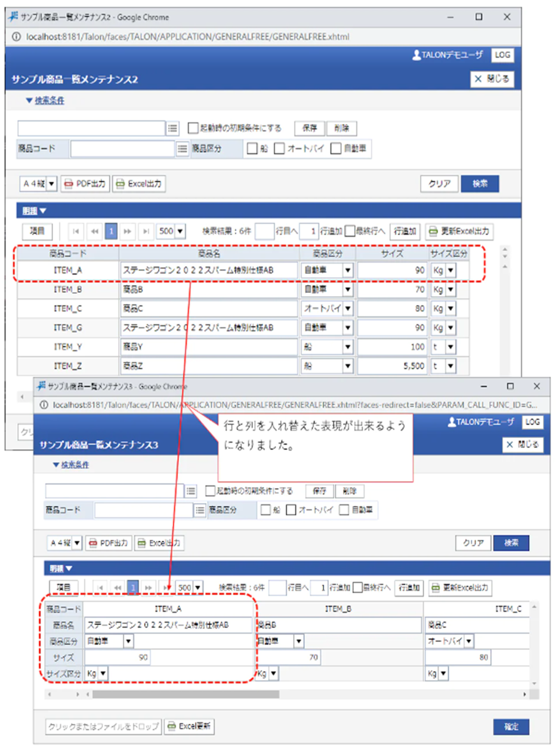Click the horizontal scrollbar in メンテナンス3 table
Screen dimensions: 559x756
[x=186, y=694]
